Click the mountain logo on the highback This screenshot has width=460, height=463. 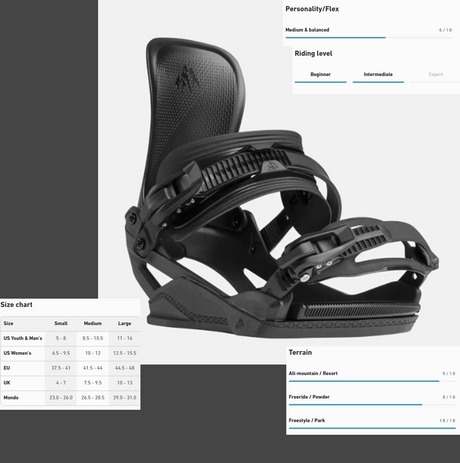click(x=187, y=78)
